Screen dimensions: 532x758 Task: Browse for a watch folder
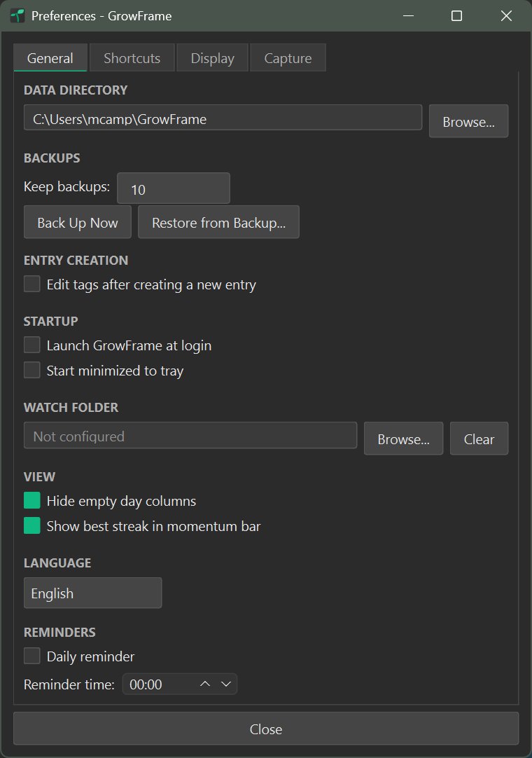tap(403, 439)
